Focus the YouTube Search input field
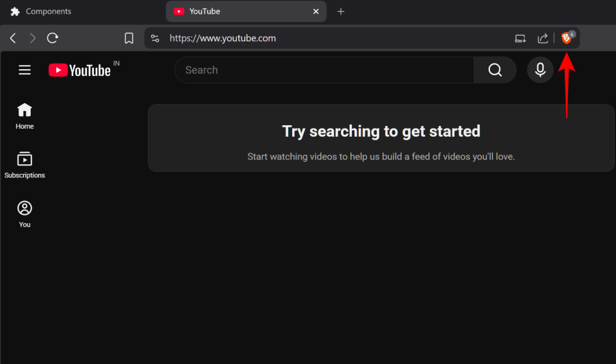The height and width of the screenshot is (364, 616). pos(324,70)
